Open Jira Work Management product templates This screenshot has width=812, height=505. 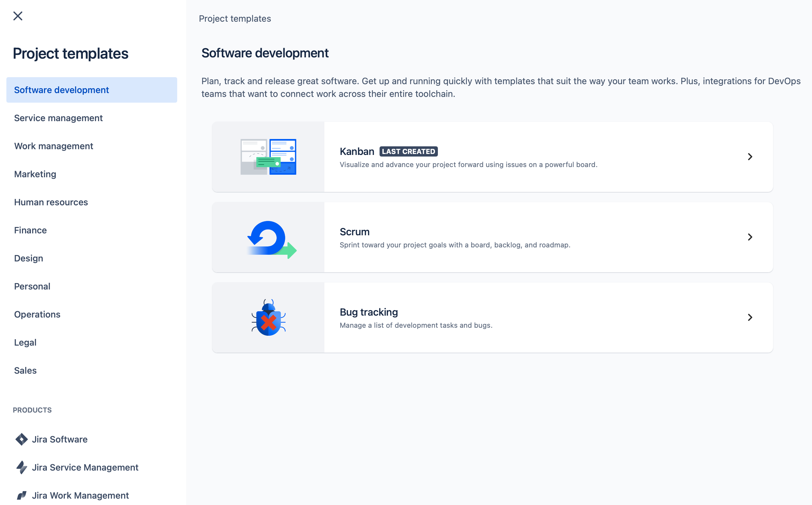91,495
